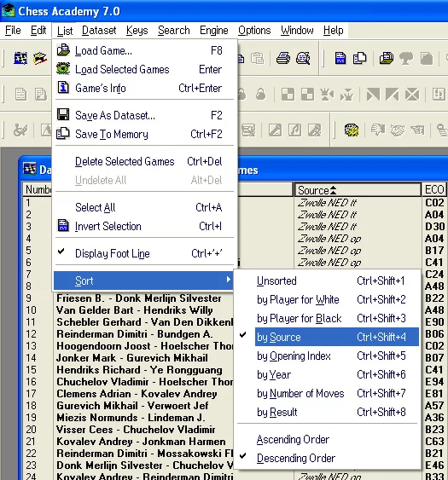This screenshot has height=480, width=448.
Task: Choose Descending Order in the Sort submenu
Action: 328,458
